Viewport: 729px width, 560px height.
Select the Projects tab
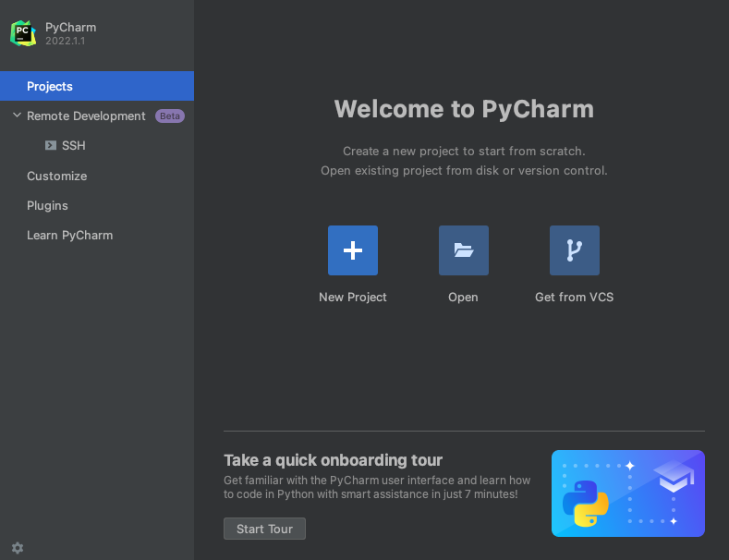(97, 86)
